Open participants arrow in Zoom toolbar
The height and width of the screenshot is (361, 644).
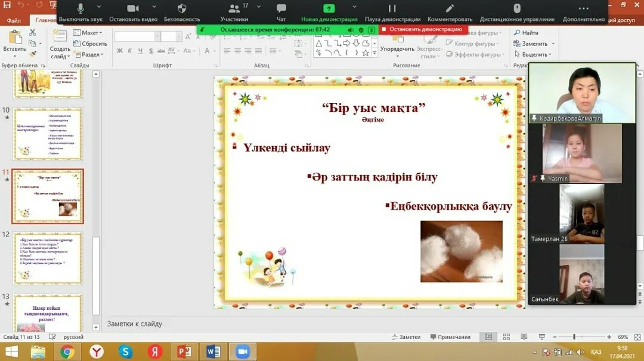(x=258, y=7)
